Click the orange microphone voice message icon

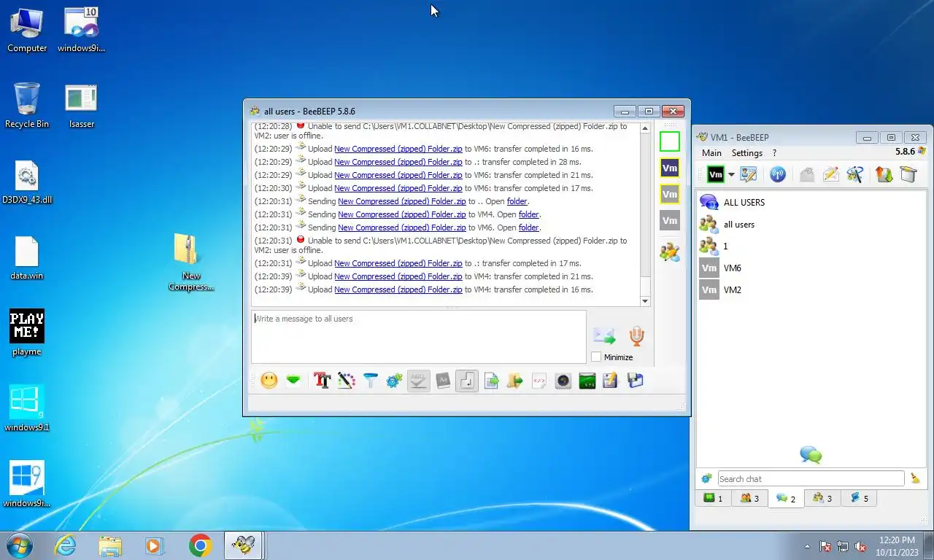[636, 336]
